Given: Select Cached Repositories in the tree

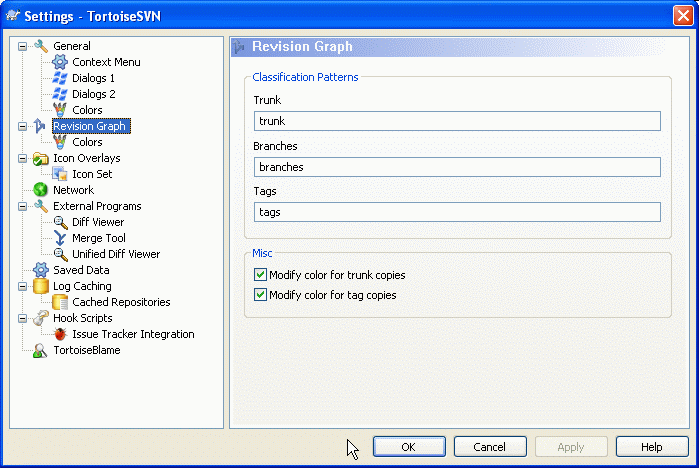Looking at the screenshot, I should (x=121, y=302).
